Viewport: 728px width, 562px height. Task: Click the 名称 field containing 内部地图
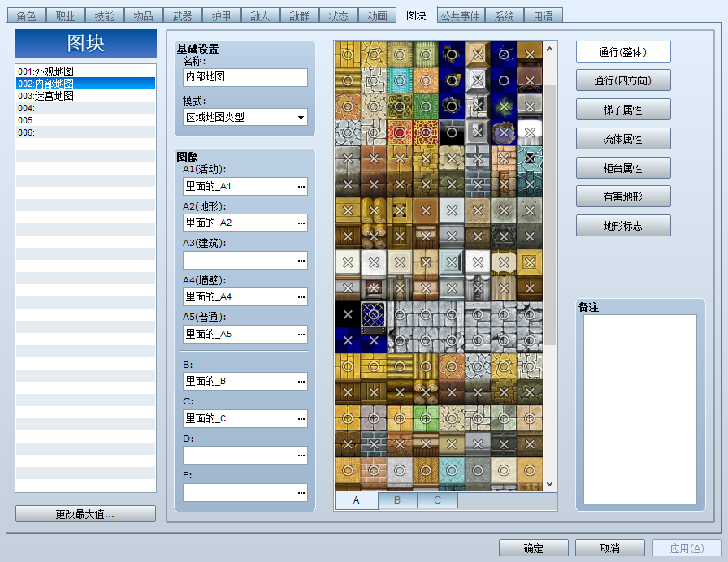(x=245, y=77)
